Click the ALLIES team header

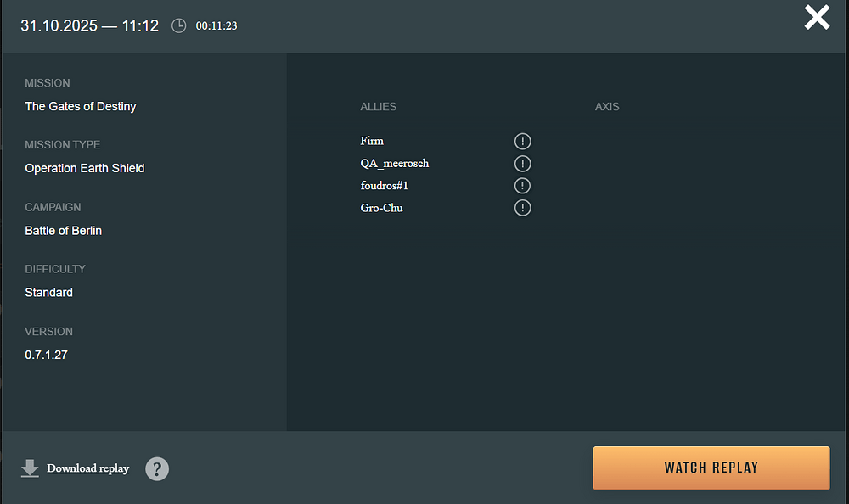[x=378, y=107]
